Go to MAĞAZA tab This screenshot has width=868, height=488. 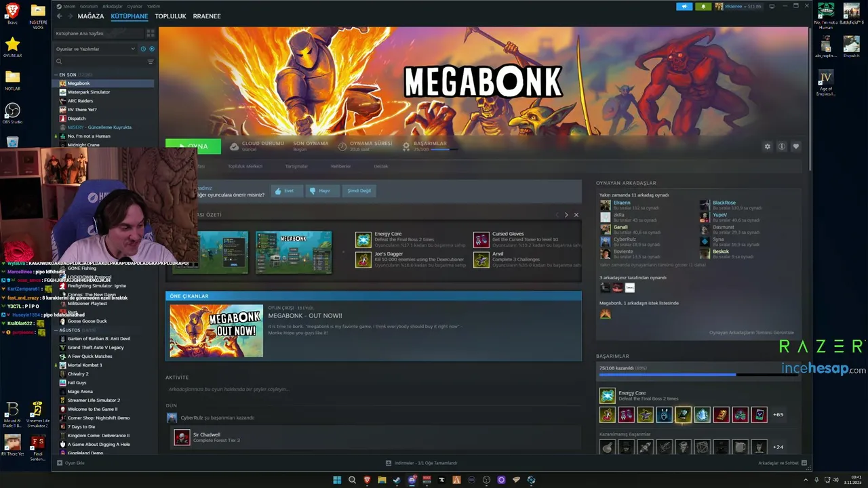pos(91,16)
